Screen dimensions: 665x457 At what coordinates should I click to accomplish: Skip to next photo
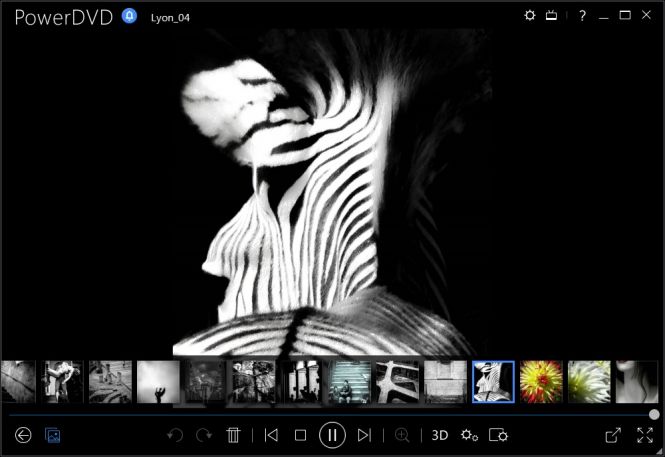click(364, 435)
